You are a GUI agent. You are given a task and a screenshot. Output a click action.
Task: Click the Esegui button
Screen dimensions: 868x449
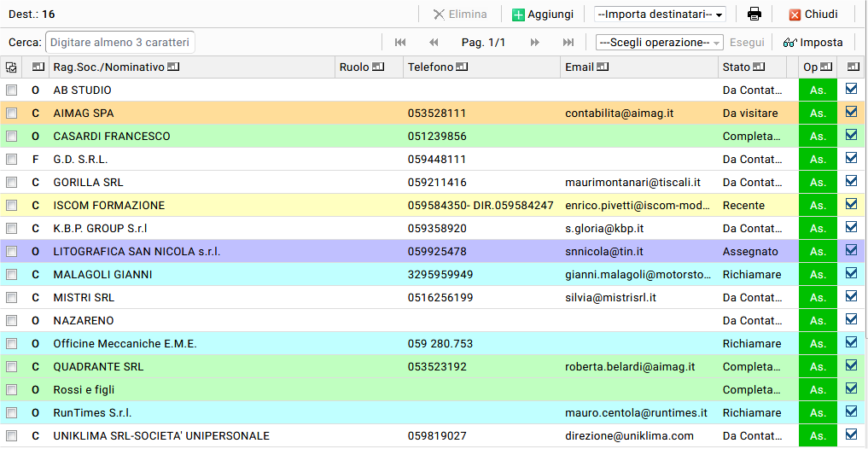[747, 43]
